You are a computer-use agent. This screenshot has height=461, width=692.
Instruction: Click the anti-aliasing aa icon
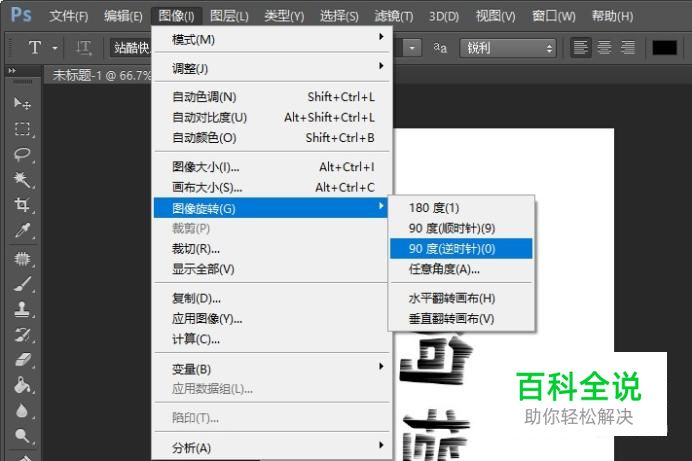pos(440,48)
